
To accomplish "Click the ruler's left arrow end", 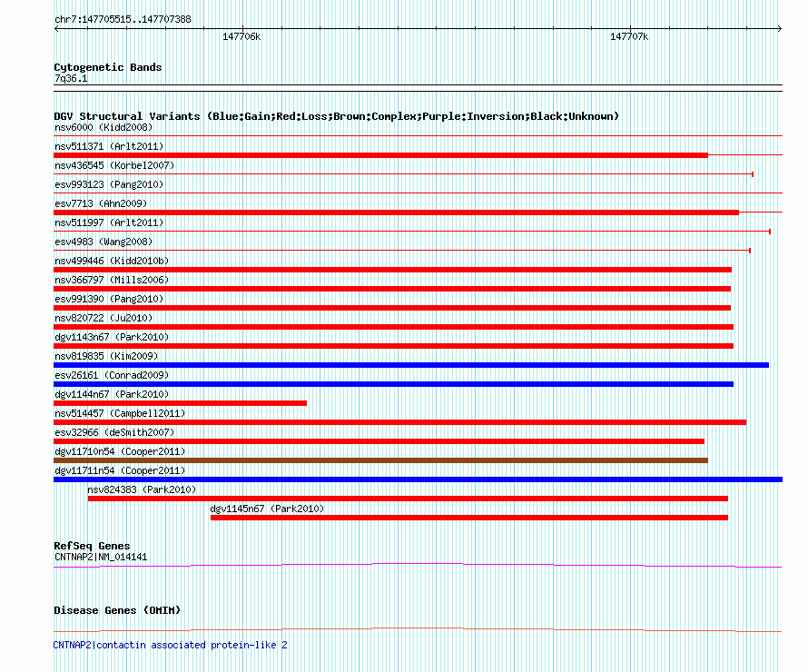I will click(56, 28).
